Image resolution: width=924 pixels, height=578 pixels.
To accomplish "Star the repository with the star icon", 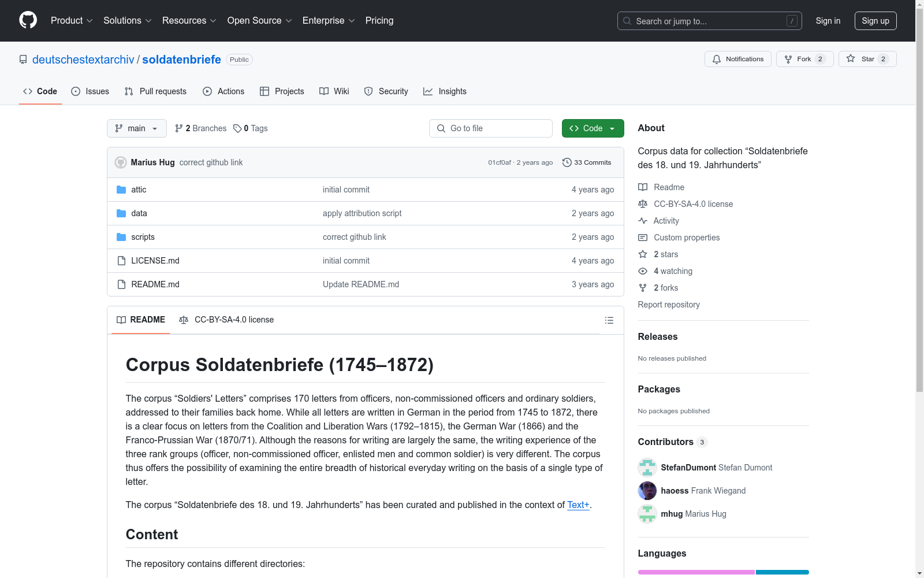I will tap(851, 58).
